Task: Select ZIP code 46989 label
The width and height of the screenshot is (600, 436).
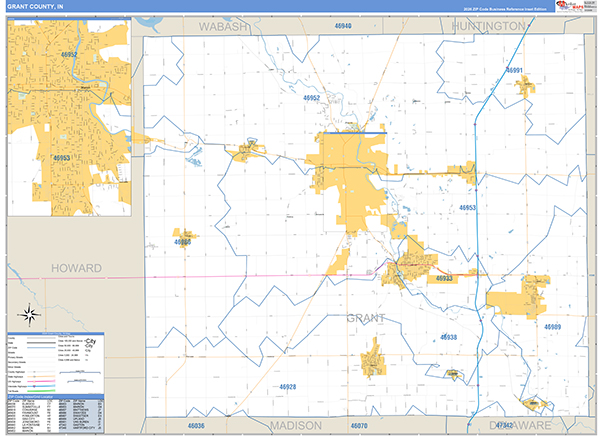Action: pyautogui.click(x=553, y=326)
